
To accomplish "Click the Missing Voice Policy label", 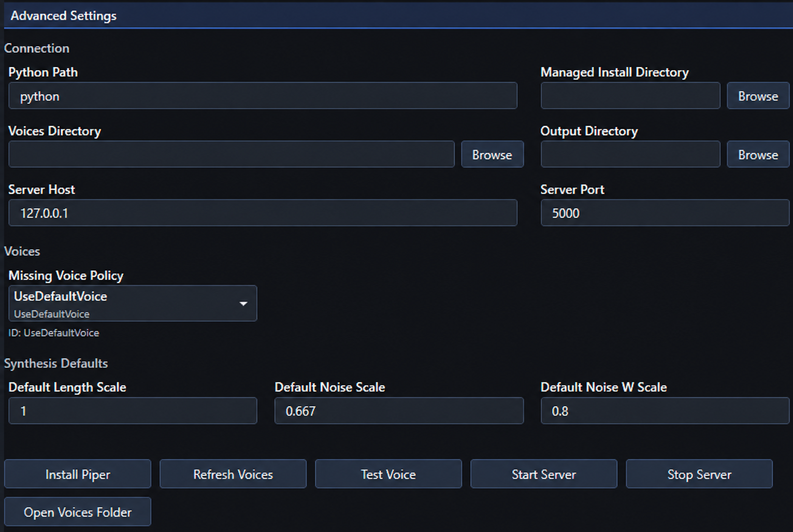I will (66, 276).
